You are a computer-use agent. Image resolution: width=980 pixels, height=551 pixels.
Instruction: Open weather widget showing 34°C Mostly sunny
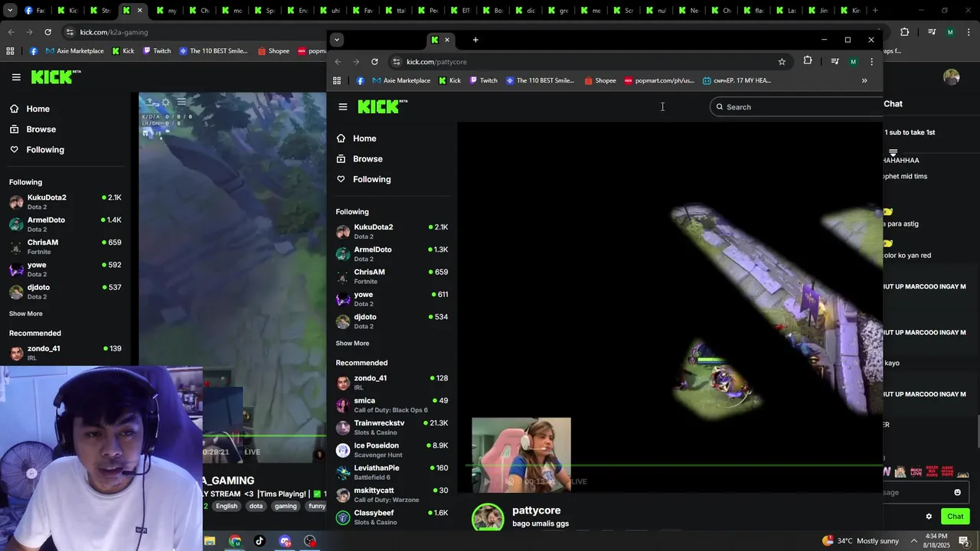click(861, 541)
